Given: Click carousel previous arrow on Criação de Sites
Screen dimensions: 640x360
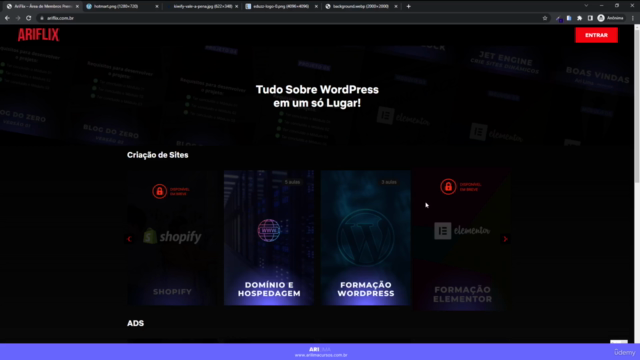Looking at the screenshot, I should point(129,239).
